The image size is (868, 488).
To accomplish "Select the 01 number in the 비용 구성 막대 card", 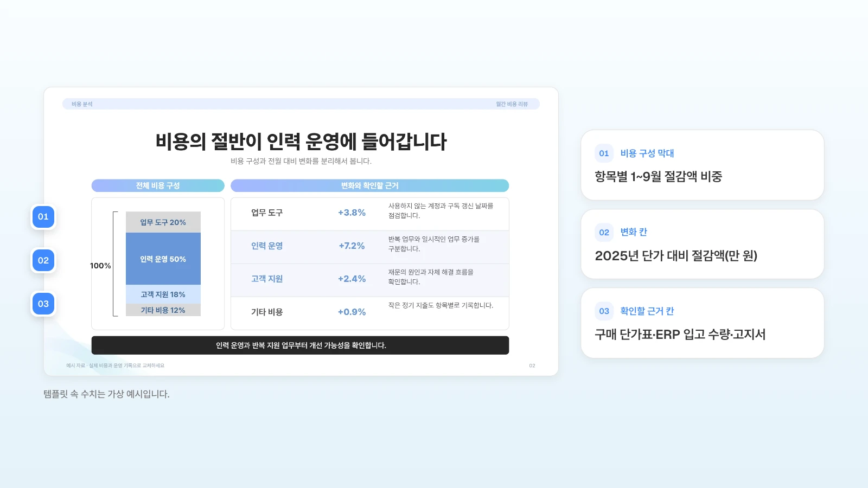I will (604, 153).
